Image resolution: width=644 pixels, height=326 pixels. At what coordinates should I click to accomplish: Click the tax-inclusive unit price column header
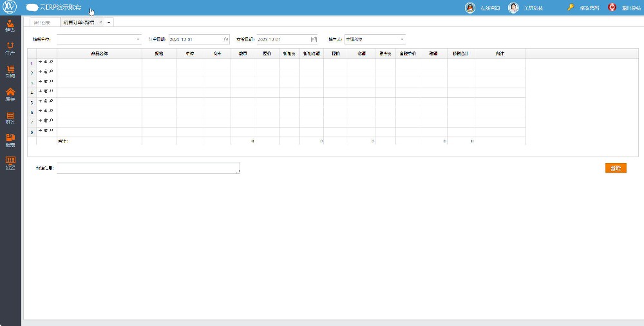408,53
